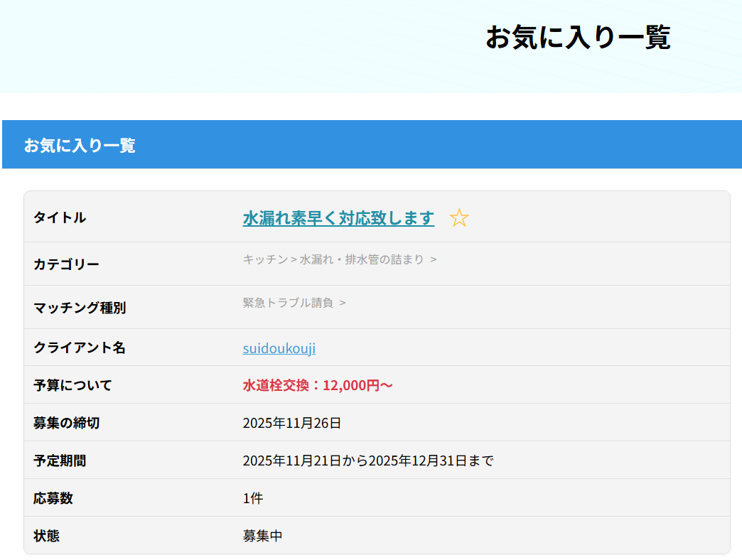Image resolution: width=742 pixels, height=560 pixels.
Task: Select the 緊急トラブル請負 matching type
Action: click(x=288, y=303)
